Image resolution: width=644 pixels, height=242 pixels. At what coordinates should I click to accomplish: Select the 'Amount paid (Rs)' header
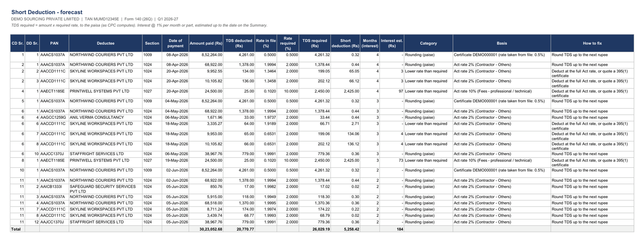coord(206,43)
